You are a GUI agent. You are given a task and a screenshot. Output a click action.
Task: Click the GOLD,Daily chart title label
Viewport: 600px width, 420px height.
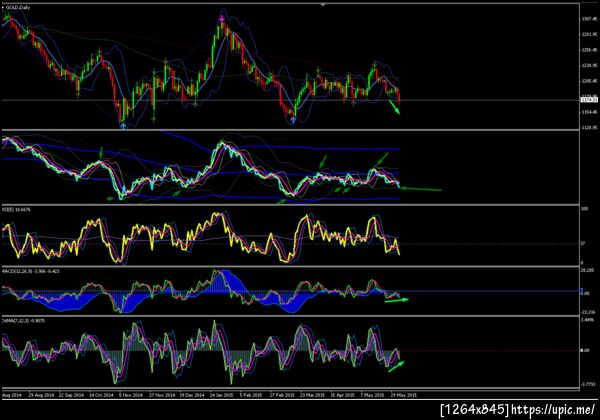18,7
